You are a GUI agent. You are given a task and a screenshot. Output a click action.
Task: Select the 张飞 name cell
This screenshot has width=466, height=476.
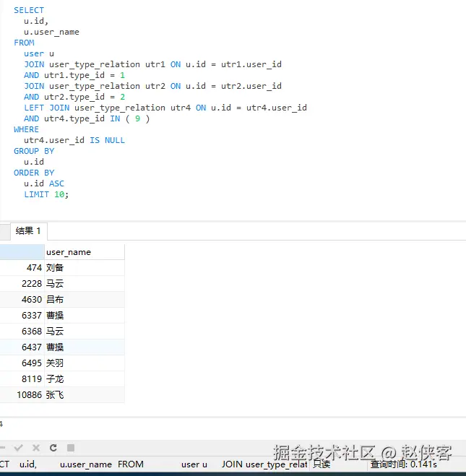(85, 395)
